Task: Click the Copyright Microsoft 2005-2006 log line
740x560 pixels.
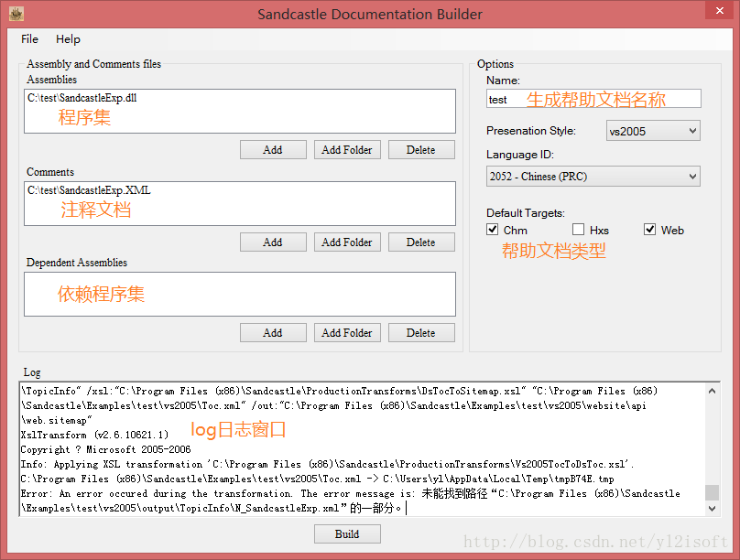Action: 105,449
